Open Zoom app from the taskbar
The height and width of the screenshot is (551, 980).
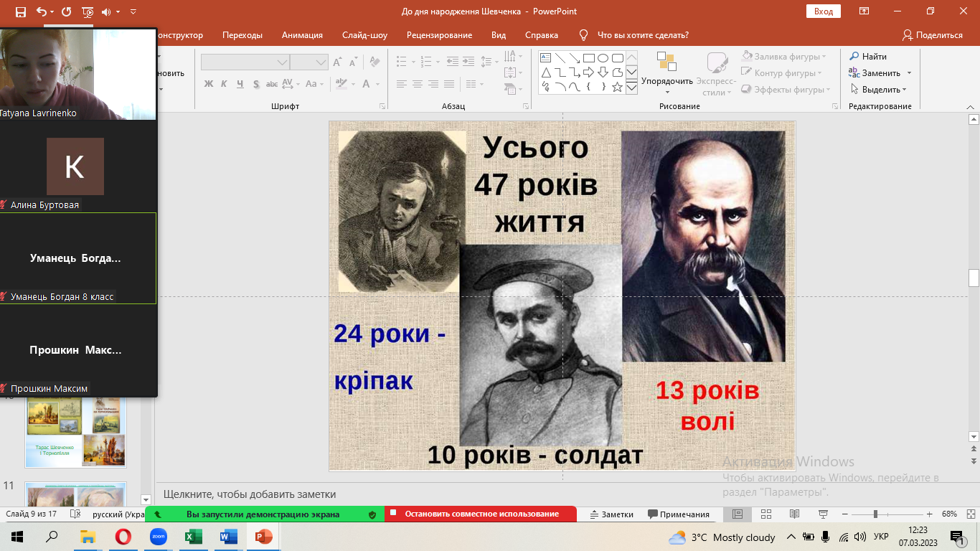[x=158, y=537]
